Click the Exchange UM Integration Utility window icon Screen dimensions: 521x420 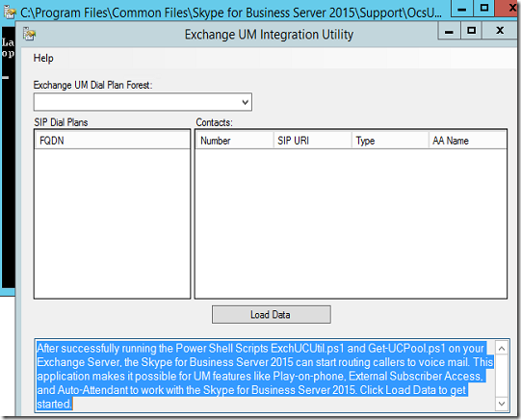pos(29,35)
